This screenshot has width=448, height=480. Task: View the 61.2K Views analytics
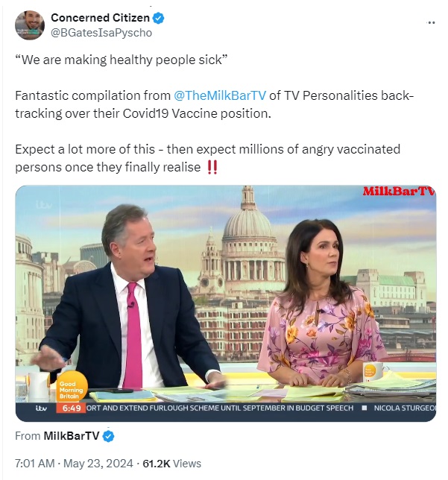(x=171, y=464)
